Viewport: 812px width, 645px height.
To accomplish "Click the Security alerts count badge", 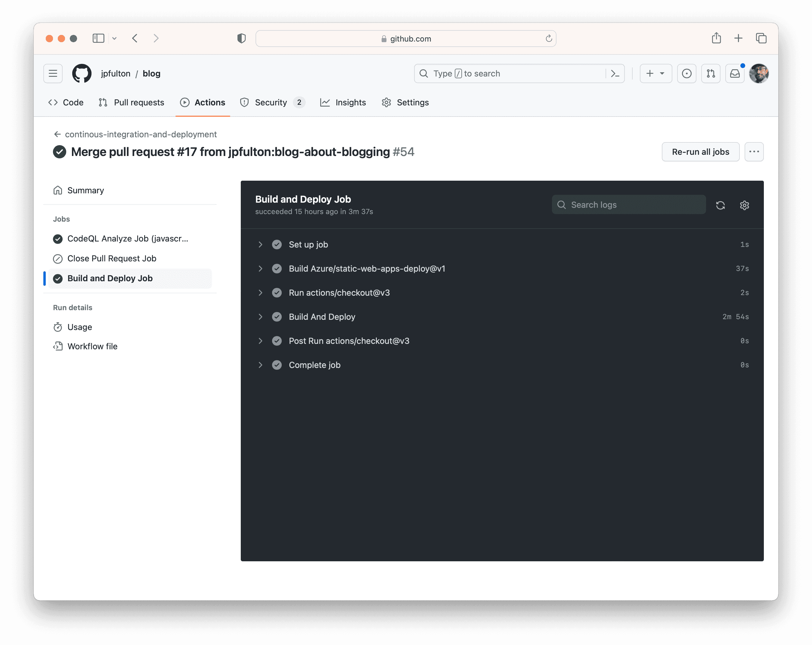I will point(299,102).
